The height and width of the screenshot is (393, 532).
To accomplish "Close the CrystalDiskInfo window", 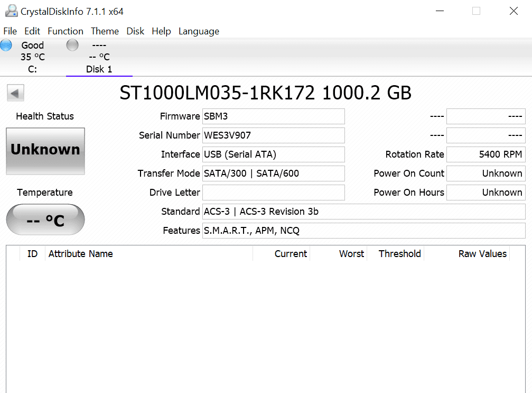I will (x=514, y=11).
